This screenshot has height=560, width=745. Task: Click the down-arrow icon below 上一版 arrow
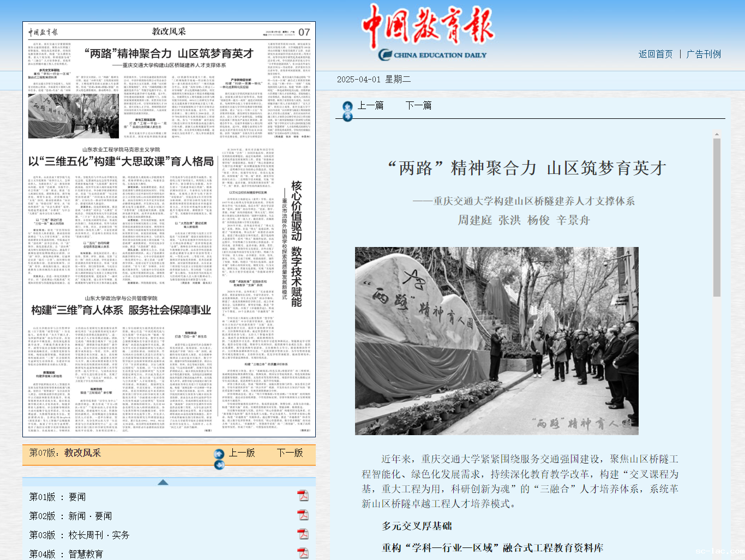[x=219, y=465]
